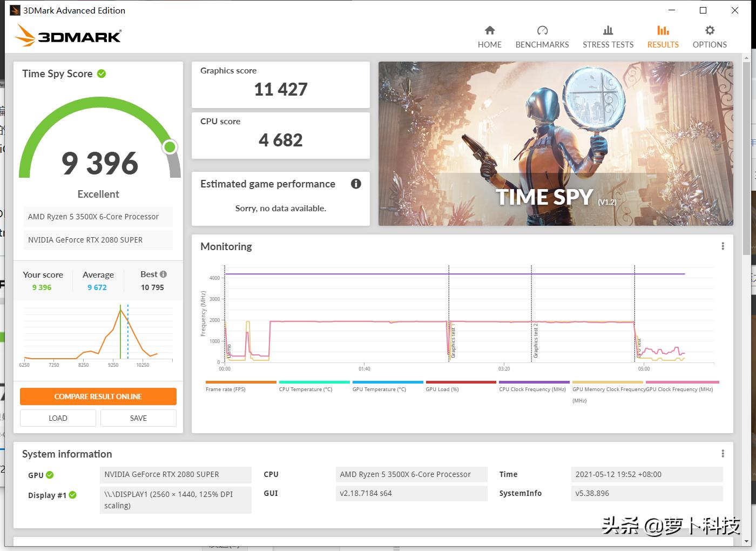Click the LOAD button
Screen dimensions: 756x551
(57, 418)
